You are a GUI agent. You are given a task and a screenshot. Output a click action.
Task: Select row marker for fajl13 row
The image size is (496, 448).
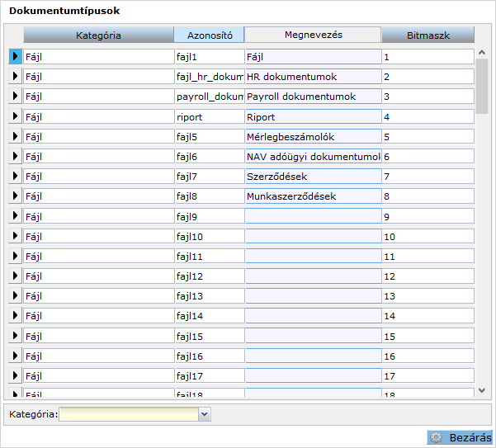coord(15,295)
